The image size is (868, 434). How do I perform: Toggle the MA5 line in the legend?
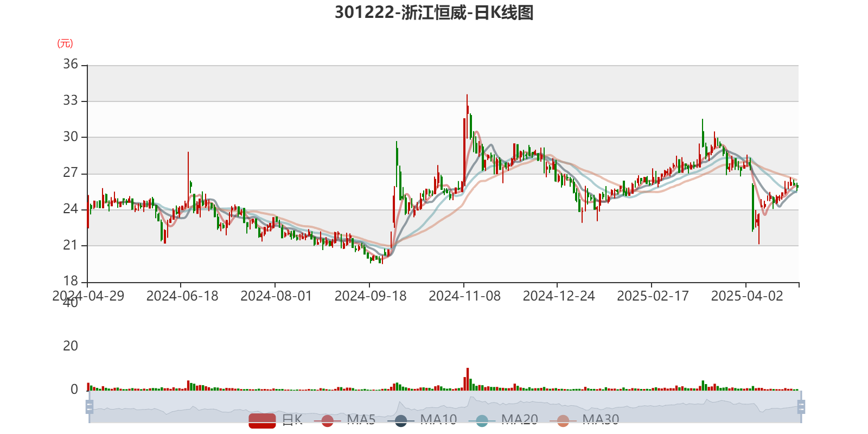[x=344, y=420]
